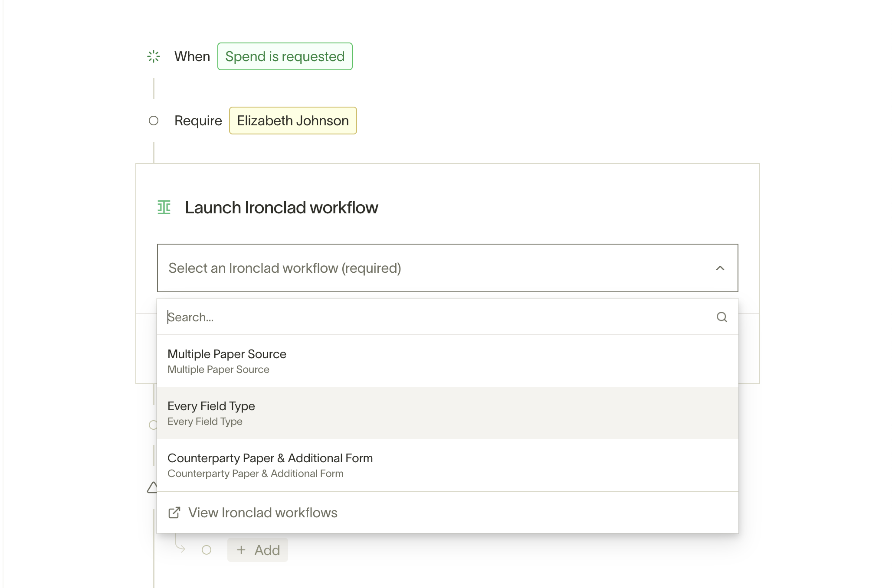Click the Require label text

[198, 121]
